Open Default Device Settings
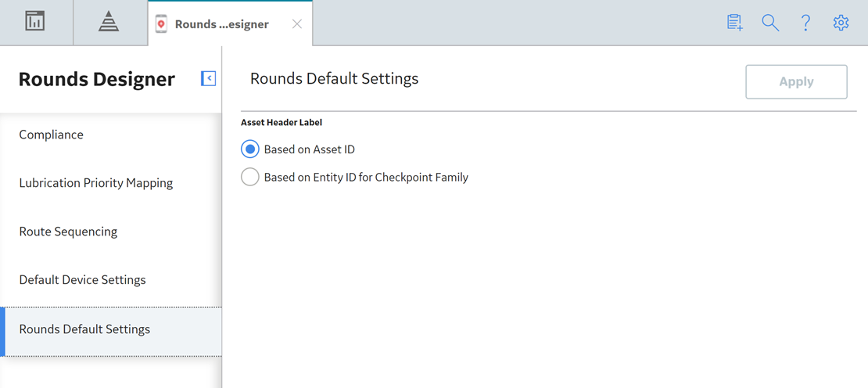 111,279
